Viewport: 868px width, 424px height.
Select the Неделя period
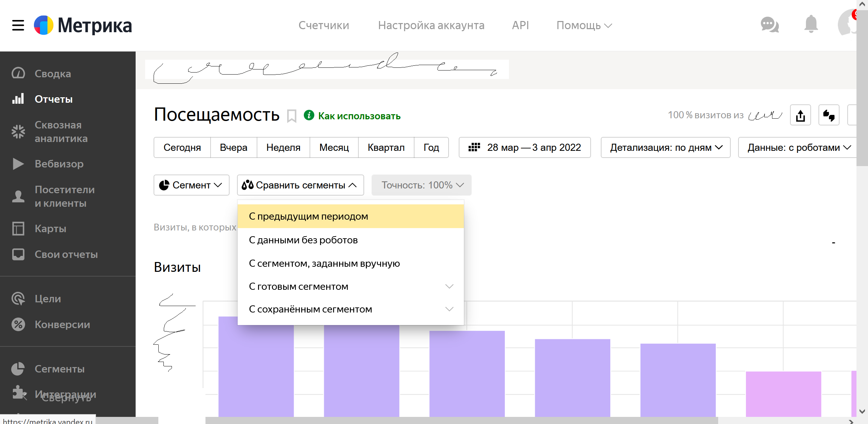(283, 147)
